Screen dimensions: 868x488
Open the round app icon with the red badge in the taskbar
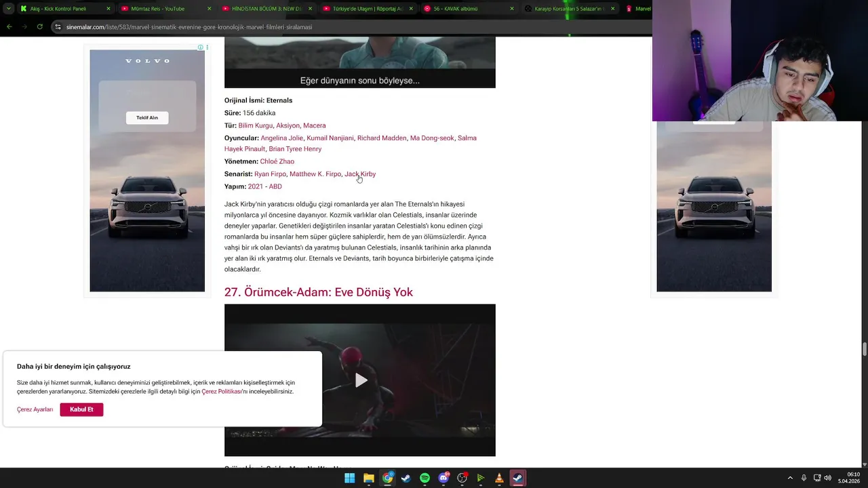pos(462,478)
